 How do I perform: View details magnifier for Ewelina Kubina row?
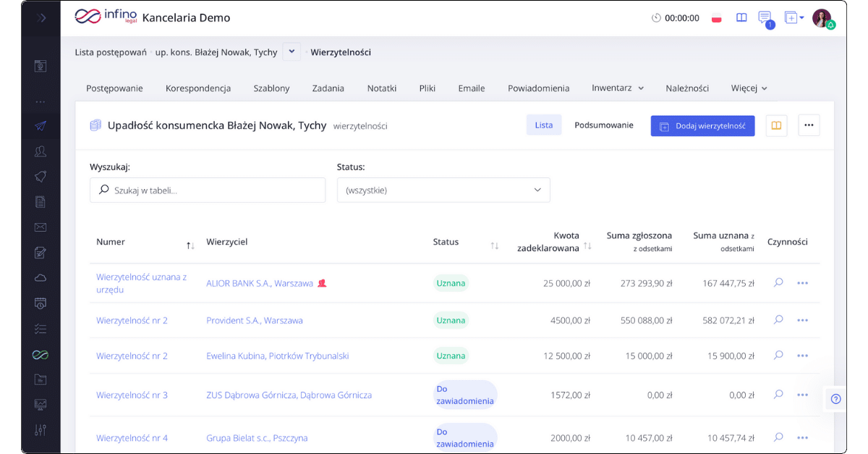pyautogui.click(x=778, y=355)
